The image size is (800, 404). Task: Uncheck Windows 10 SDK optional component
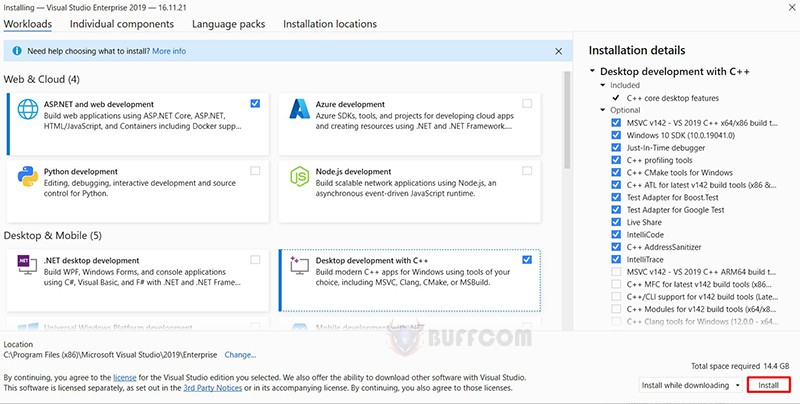(x=616, y=135)
